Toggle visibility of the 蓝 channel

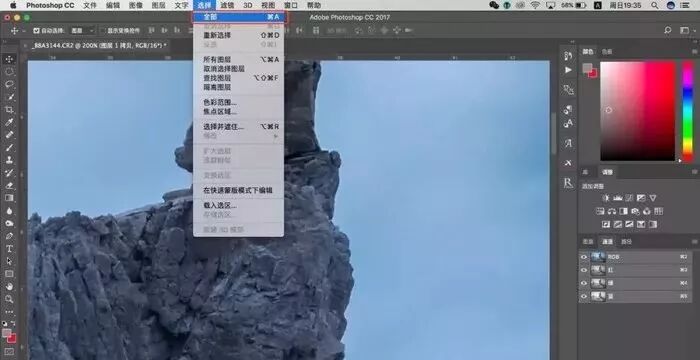point(584,296)
